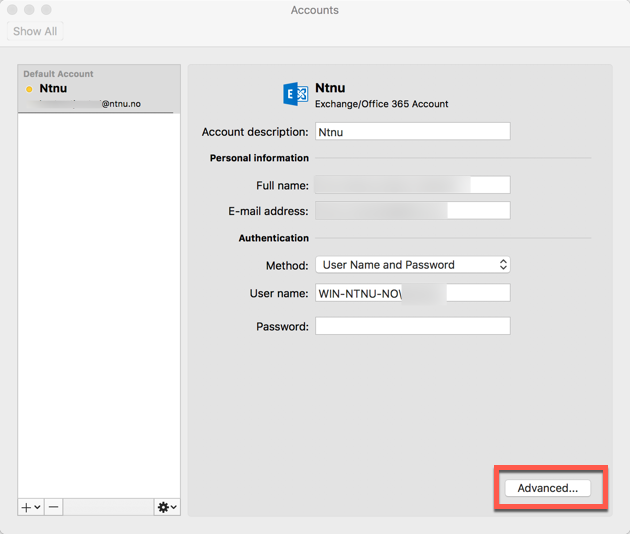The width and height of the screenshot is (630, 534).
Task: Open the add account plus menu
Action: click(x=31, y=507)
